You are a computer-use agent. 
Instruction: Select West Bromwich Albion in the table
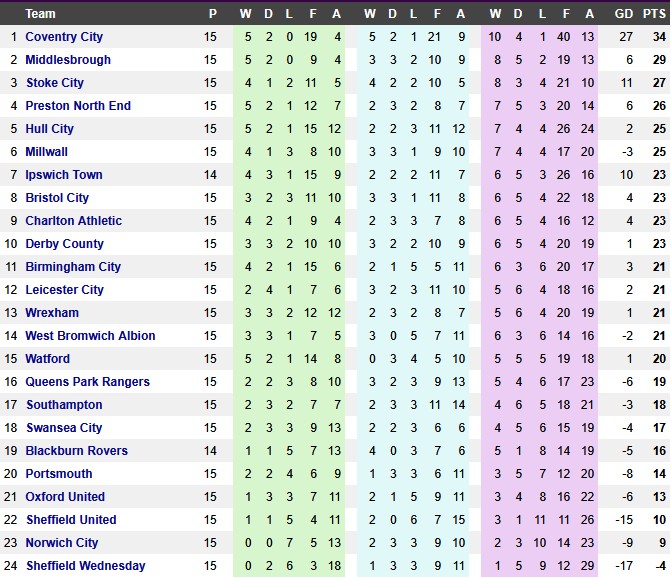[90, 336]
